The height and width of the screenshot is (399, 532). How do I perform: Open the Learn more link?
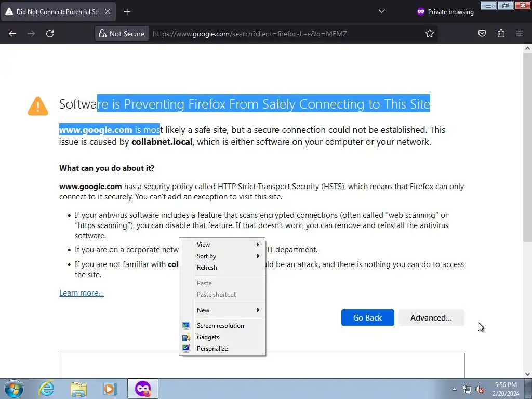(82, 293)
